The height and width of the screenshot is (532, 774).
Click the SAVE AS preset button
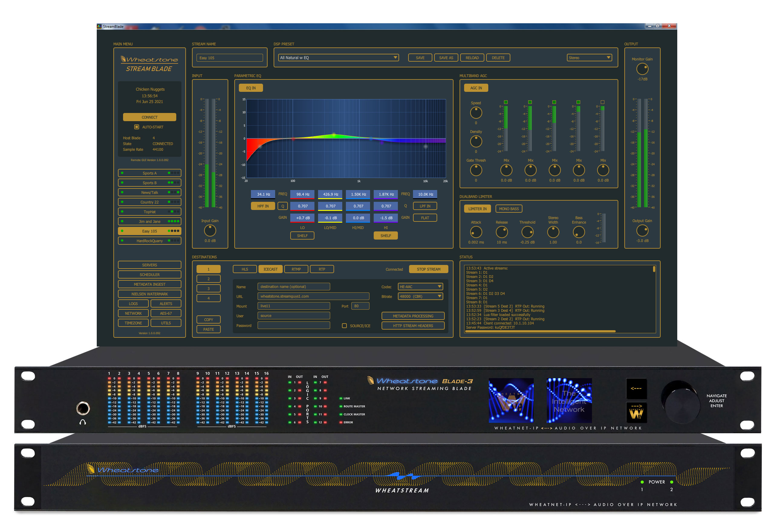446,58
